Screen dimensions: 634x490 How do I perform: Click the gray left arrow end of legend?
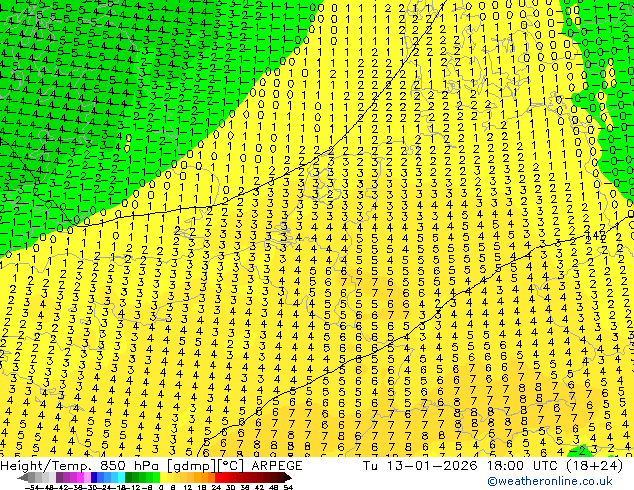23,477
